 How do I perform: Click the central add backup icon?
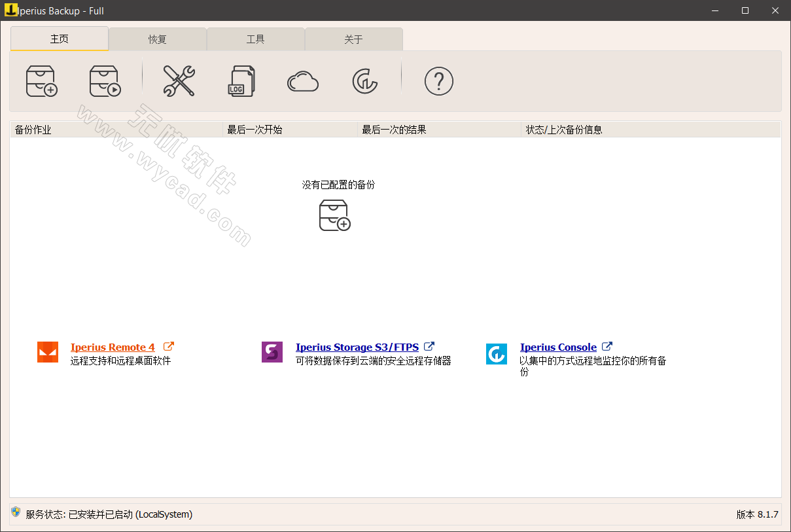coord(334,215)
